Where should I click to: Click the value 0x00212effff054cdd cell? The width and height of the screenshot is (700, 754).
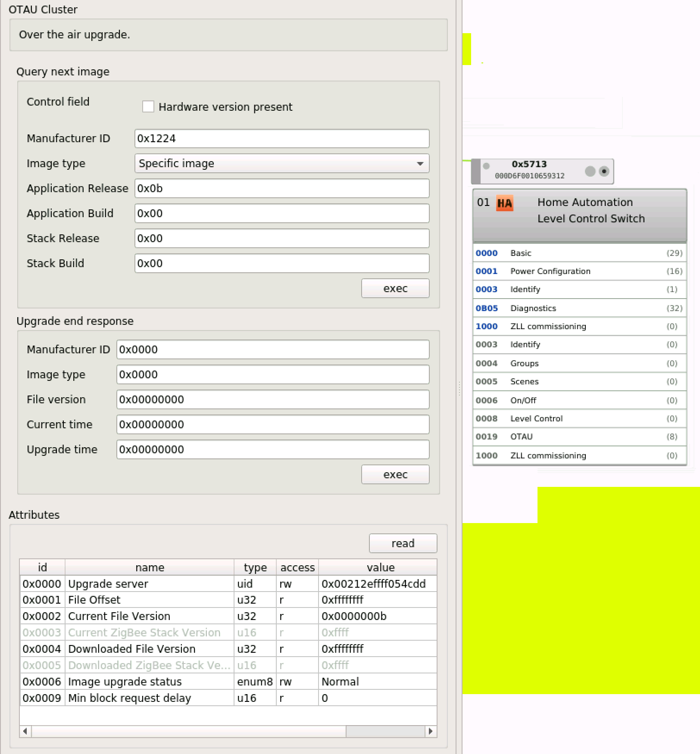378,584
